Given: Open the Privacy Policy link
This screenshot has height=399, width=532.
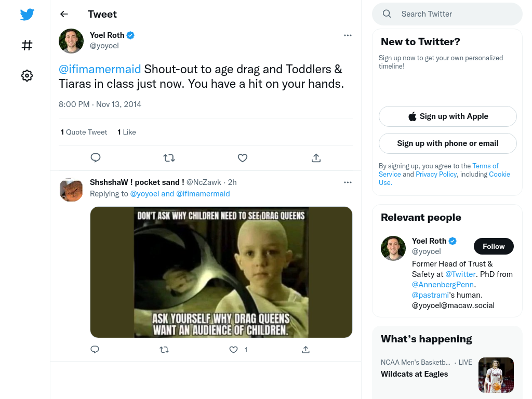Looking at the screenshot, I should click(x=436, y=174).
